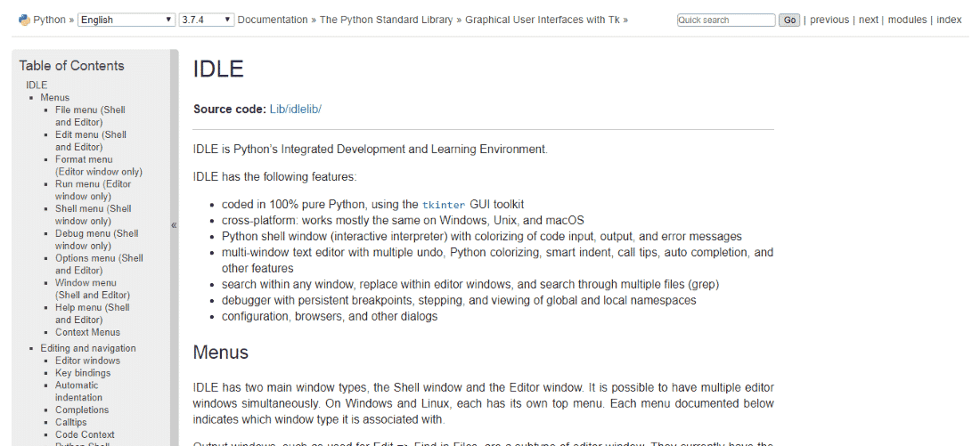This screenshot has width=980, height=446.
Task: Open the 3.7.4 version dropdown
Action: (x=207, y=20)
